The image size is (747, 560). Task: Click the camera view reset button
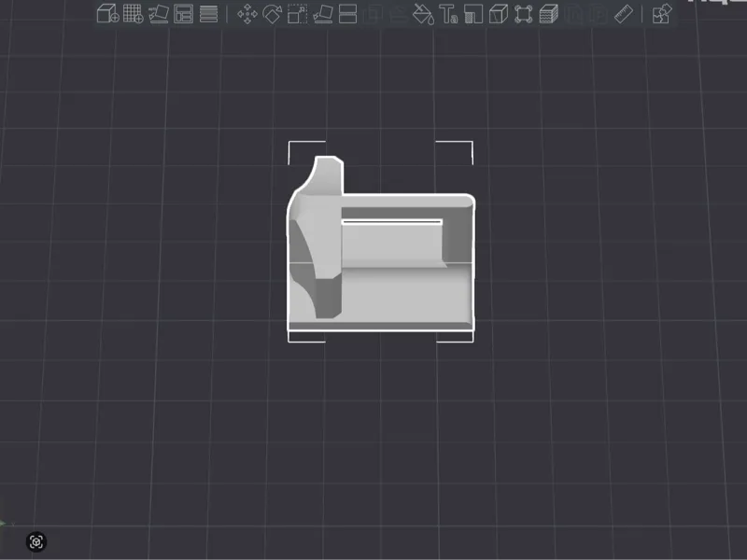36,542
